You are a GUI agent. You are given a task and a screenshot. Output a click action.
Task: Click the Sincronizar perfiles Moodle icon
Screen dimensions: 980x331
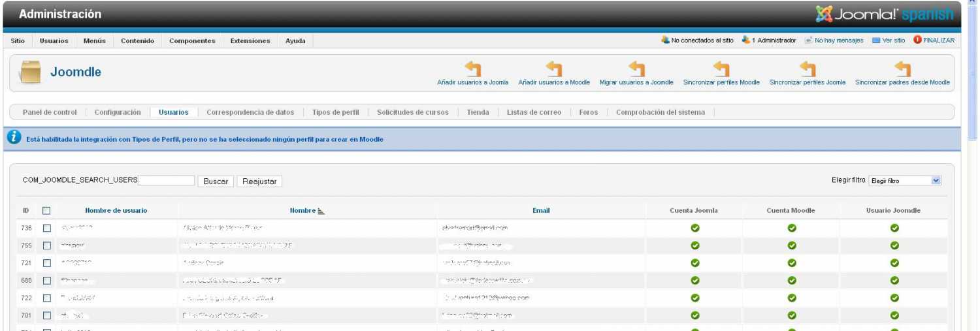tap(721, 69)
